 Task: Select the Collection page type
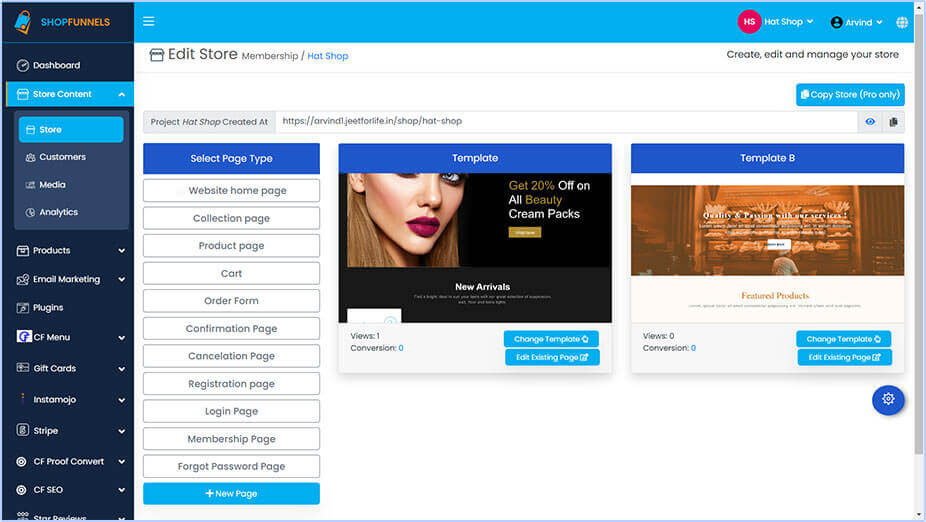pos(231,218)
